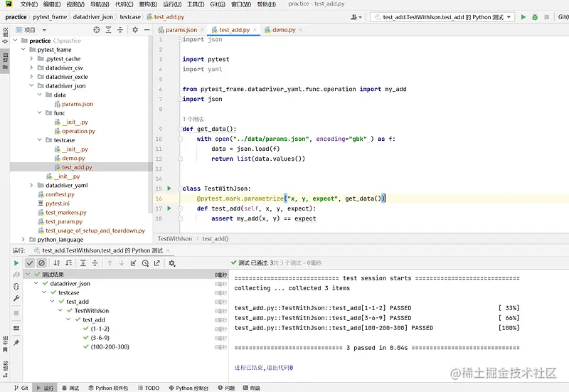Open the 终端 terminal tool window

[x=252, y=388]
